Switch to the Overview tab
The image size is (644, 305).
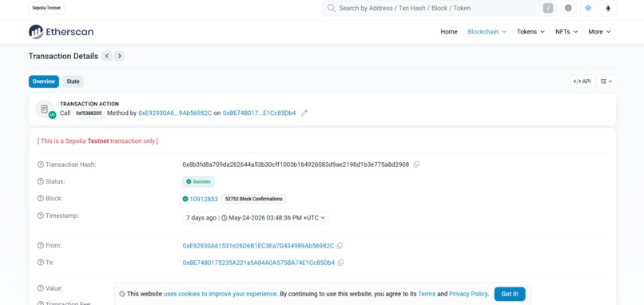[x=43, y=81]
